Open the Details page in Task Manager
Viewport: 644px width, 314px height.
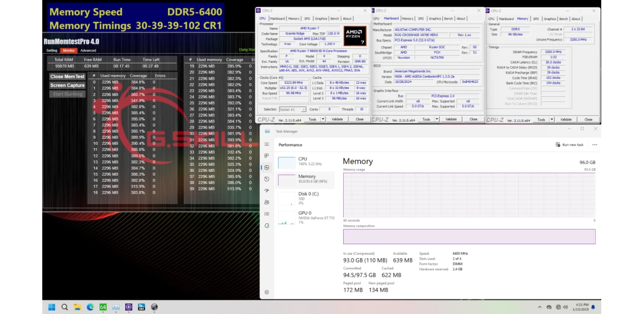pos(267,214)
